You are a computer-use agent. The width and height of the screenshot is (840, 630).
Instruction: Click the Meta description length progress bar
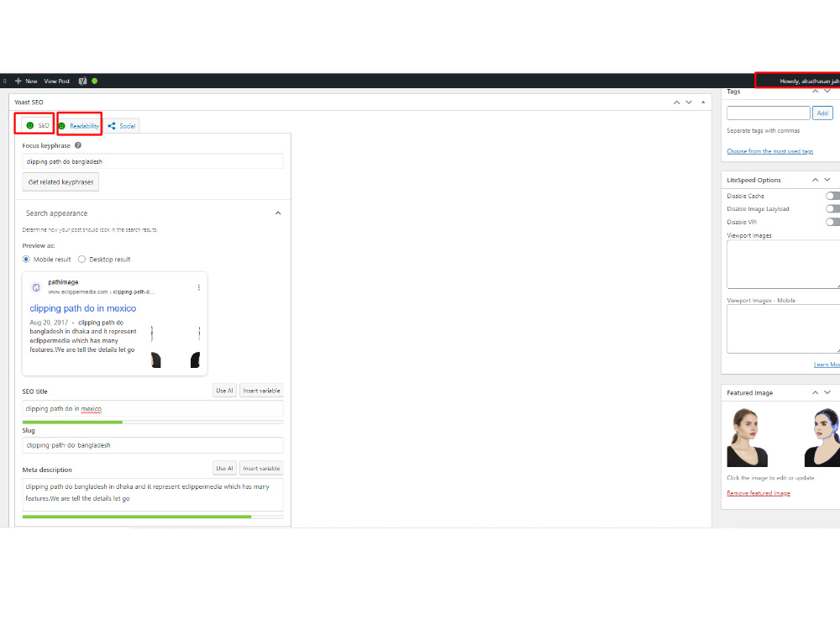153,517
